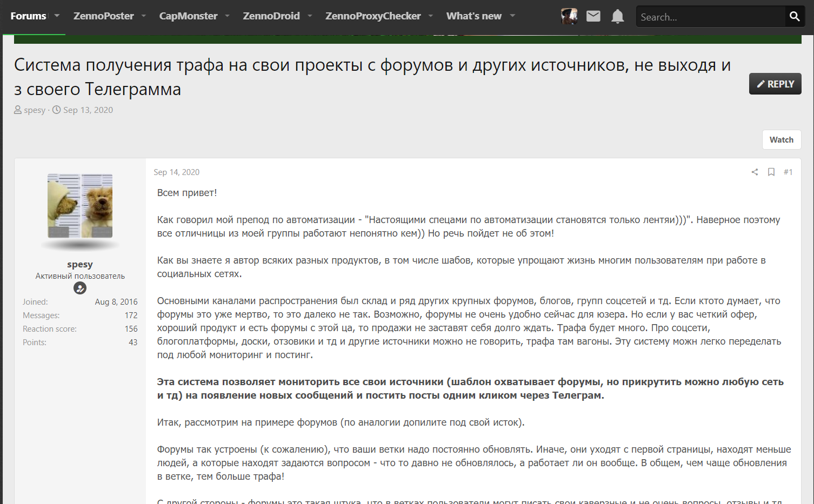Open the inbox envelope icon
Image resolution: width=814 pixels, height=504 pixels.
coord(593,16)
